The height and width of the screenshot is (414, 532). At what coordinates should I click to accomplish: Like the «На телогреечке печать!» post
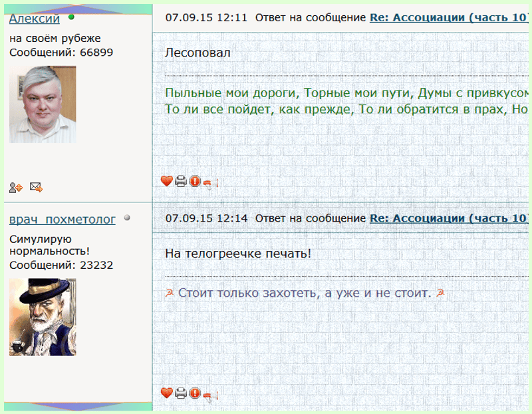click(166, 393)
